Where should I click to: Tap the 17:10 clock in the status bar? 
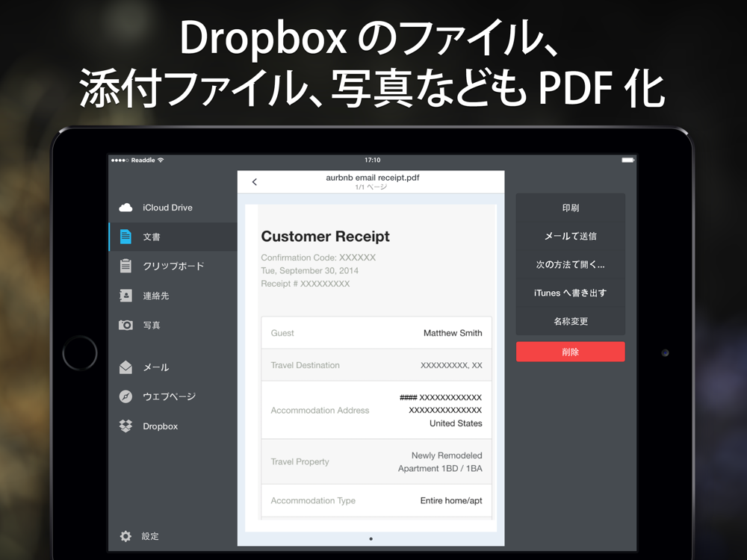[x=373, y=160]
